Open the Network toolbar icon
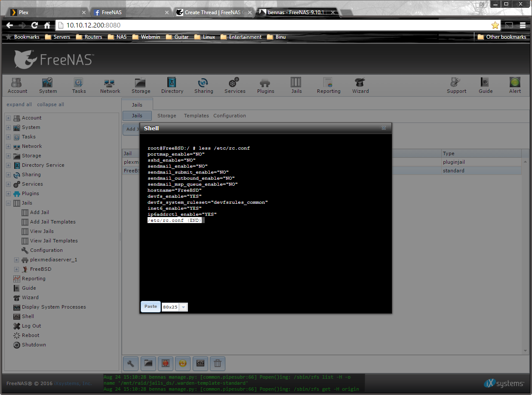This screenshot has width=532, height=395. point(110,85)
